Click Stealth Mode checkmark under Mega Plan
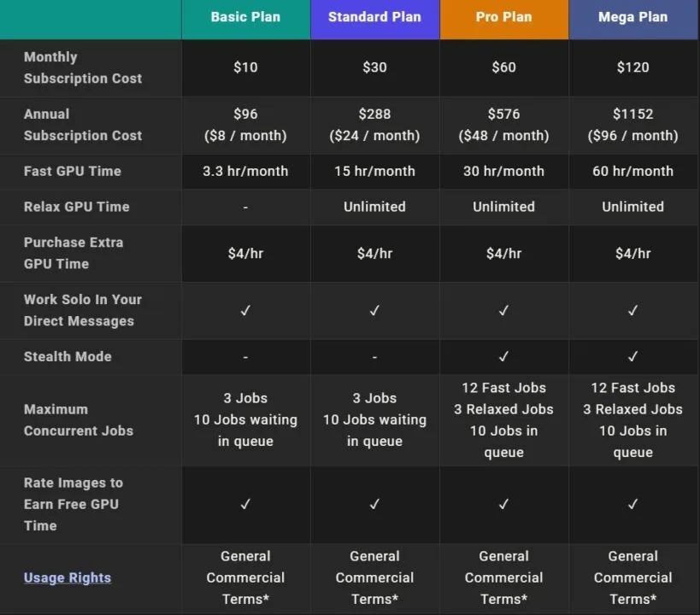This screenshot has height=615, width=700. click(x=632, y=357)
